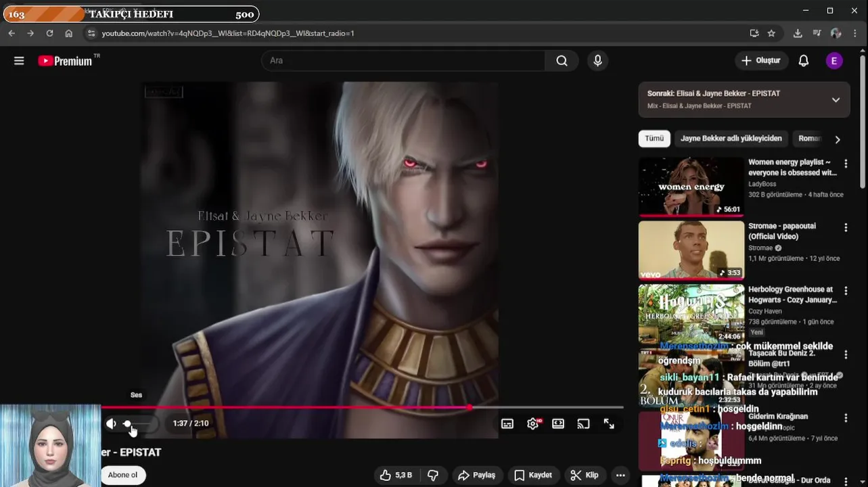Create a clip with Klip button
This screenshot has width=868, height=487.
[x=584, y=475]
